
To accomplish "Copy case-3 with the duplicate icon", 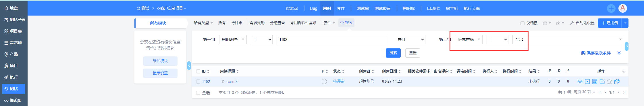I will pyautogui.click(x=617, y=82).
